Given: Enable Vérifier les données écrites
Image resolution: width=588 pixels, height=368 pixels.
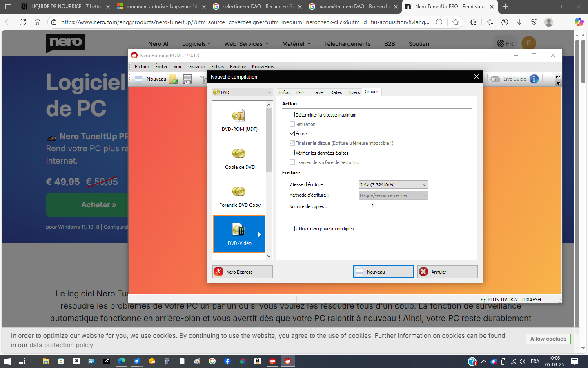Looking at the screenshot, I should click(x=292, y=153).
